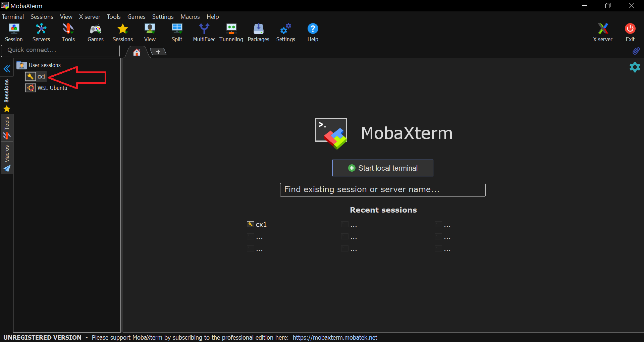Open the Settings gears toolbar icon
Image resolution: width=644 pixels, height=342 pixels.
(x=285, y=33)
